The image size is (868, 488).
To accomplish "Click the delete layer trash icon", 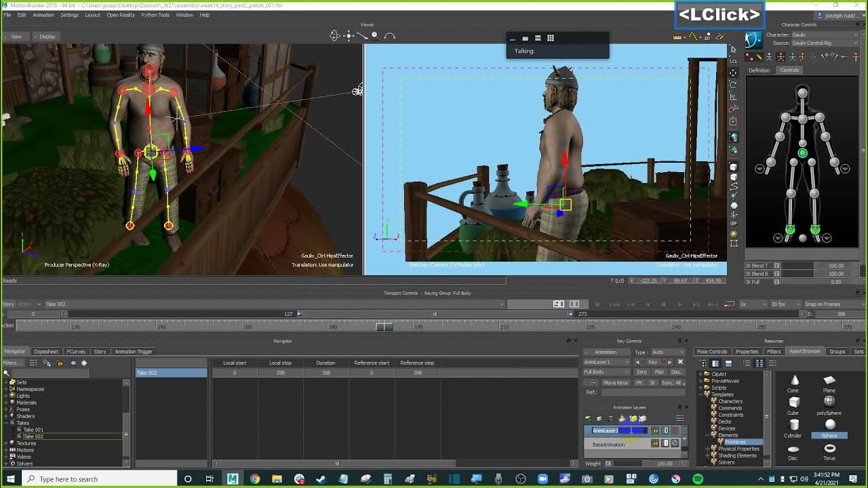I will (610, 418).
